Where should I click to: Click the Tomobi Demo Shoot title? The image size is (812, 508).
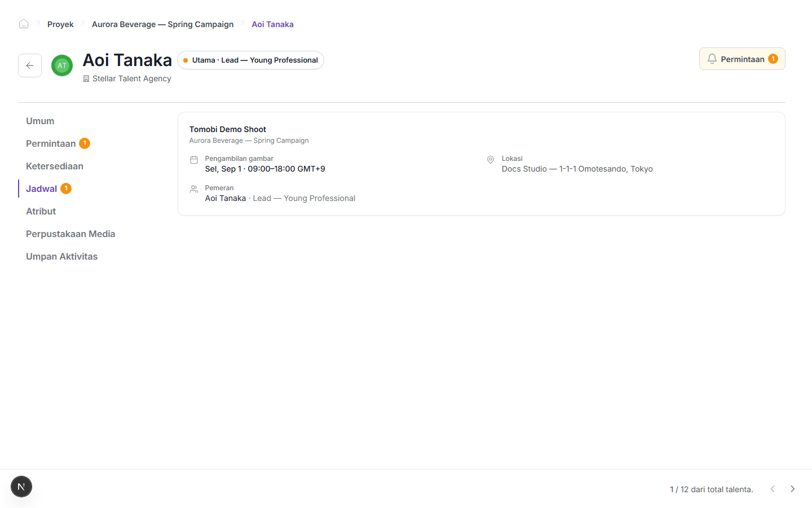pyautogui.click(x=228, y=129)
